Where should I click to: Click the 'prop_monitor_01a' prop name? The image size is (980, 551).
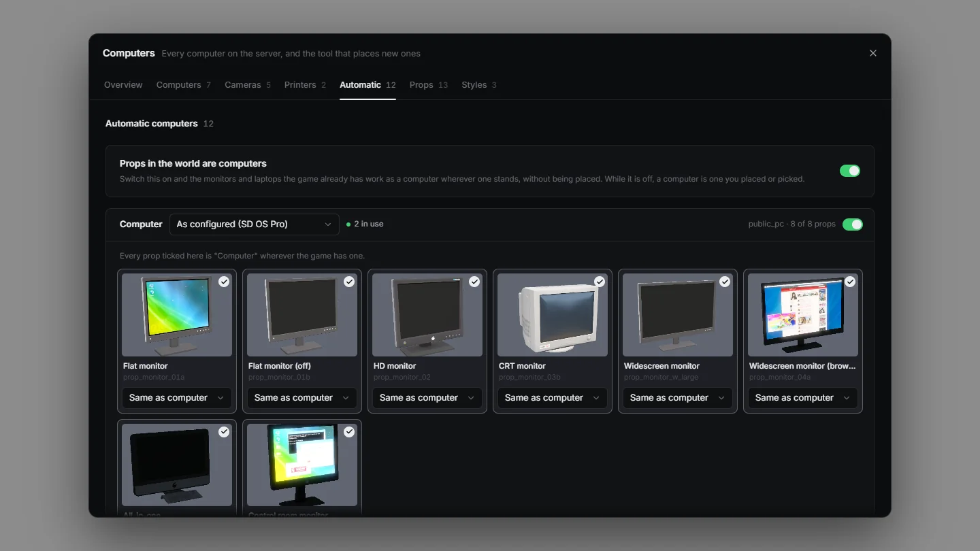point(154,378)
